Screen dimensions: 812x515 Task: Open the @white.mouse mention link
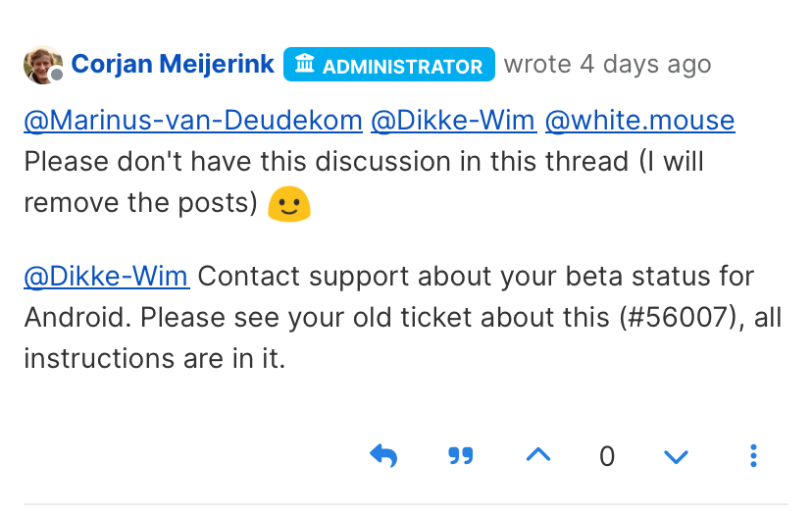(639, 121)
